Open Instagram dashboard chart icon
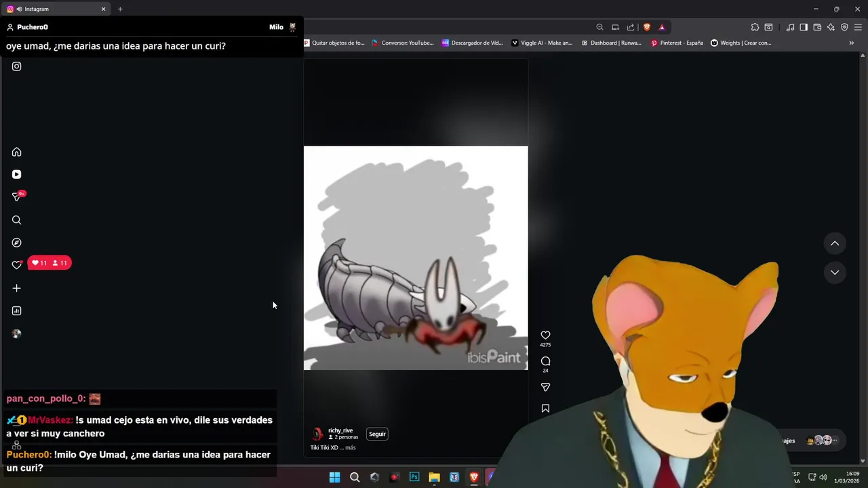The height and width of the screenshot is (488, 868). click(16, 310)
